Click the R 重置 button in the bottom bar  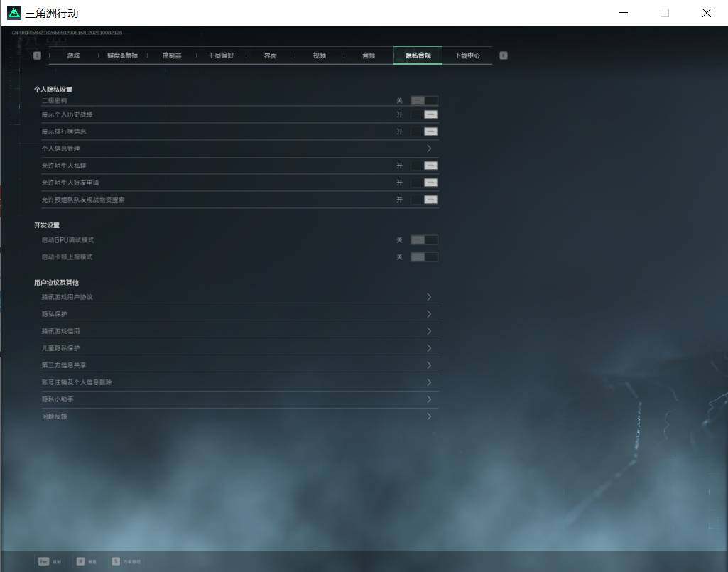click(x=87, y=561)
